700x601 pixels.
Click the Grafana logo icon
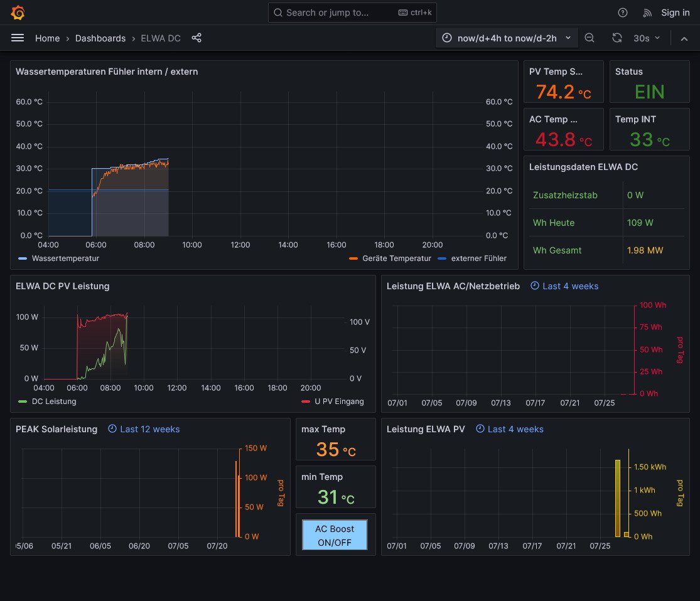[x=18, y=13]
